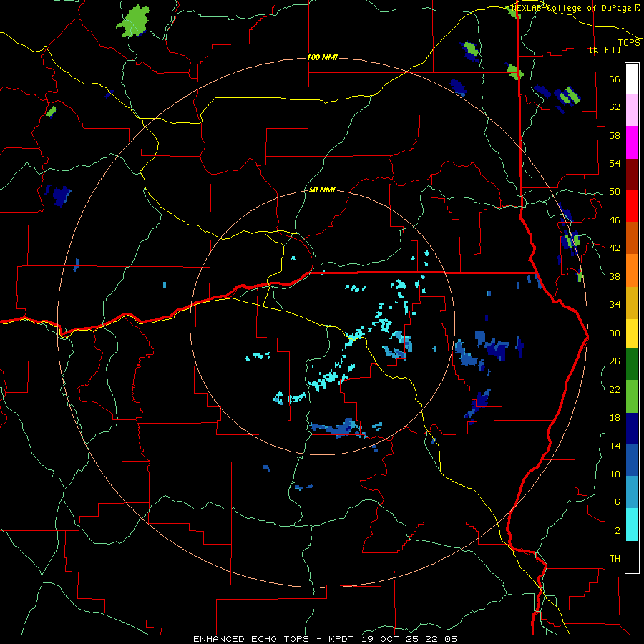The image size is (644, 644).
Task: Click the '100 NMI' range ring label
Action: [x=322, y=57]
